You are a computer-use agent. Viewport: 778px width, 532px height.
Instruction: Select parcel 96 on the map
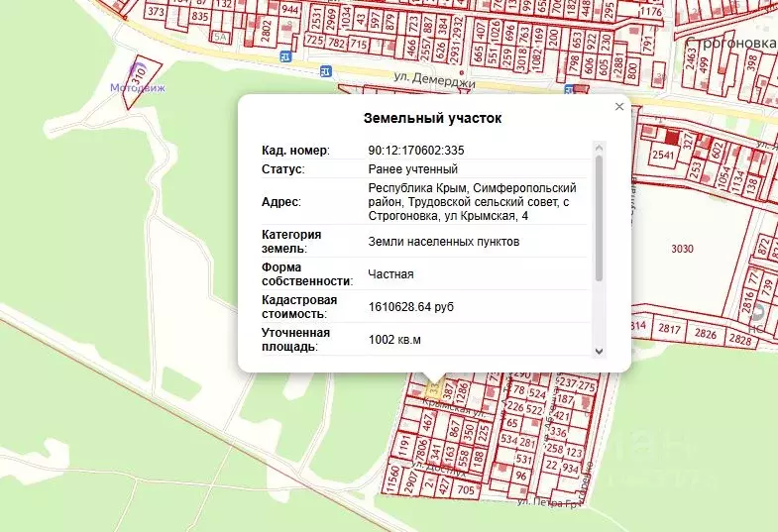521,475
